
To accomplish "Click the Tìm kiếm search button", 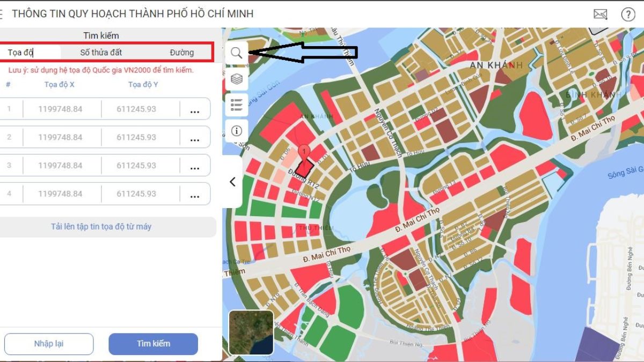I will pyautogui.click(x=153, y=344).
